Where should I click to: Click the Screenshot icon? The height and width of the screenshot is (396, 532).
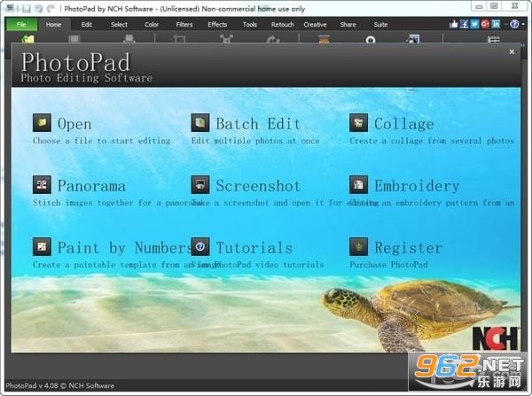(200, 185)
